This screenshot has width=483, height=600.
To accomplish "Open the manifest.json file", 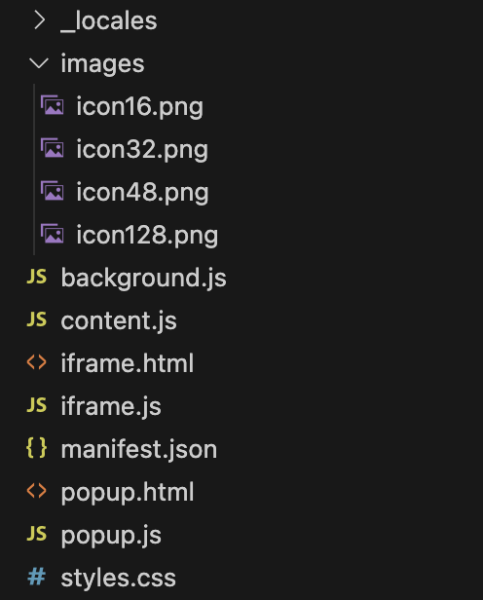I will (x=139, y=449).
